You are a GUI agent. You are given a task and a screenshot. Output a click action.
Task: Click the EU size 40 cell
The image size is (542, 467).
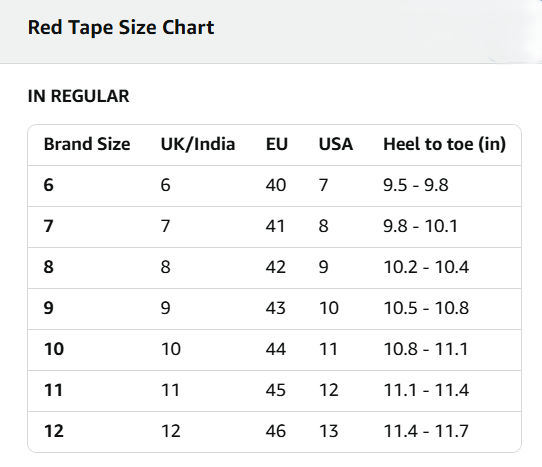[x=275, y=185]
